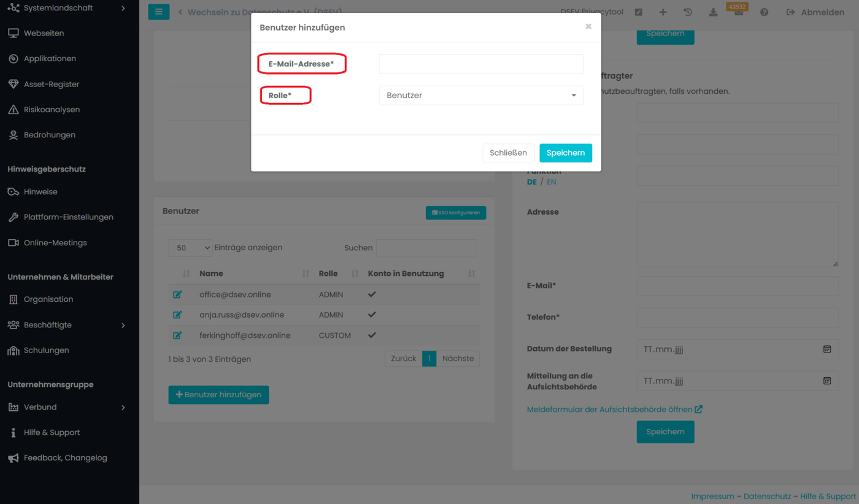Toggle sorting on Konto in Benutzung column
Viewport: 859px width, 504px height.
click(471, 273)
